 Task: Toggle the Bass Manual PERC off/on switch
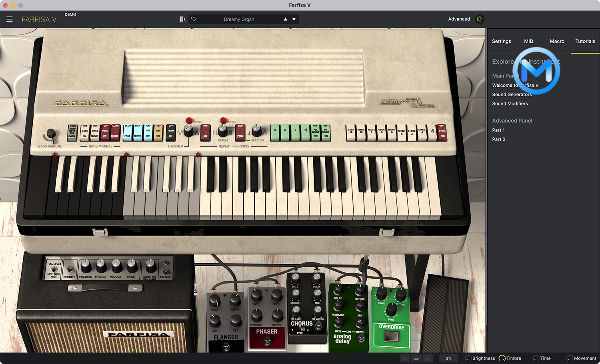point(105,131)
